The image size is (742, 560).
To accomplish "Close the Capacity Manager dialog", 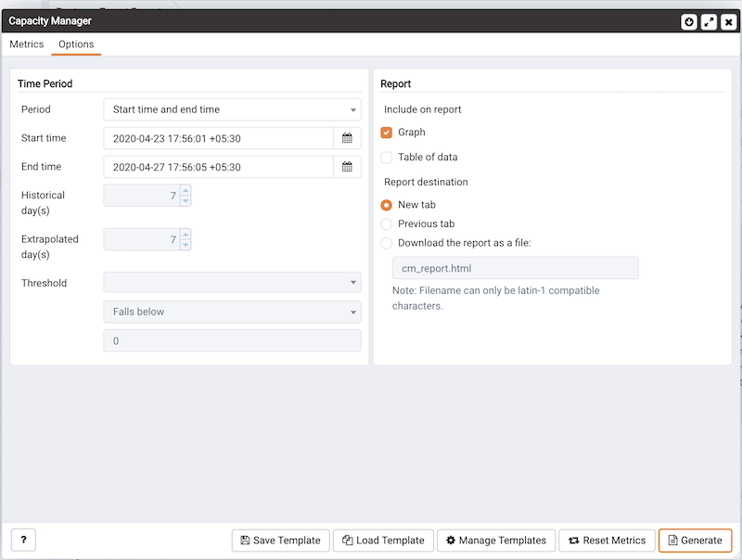I will pos(729,21).
